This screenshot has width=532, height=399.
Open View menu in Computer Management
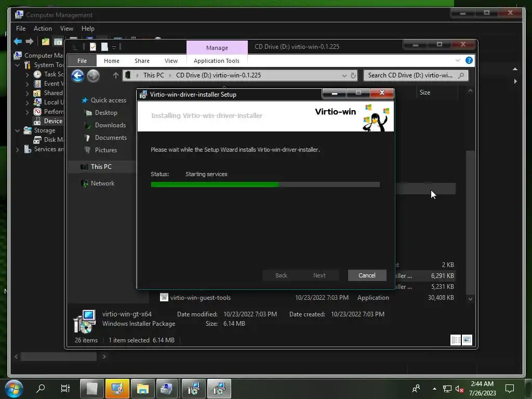(x=66, y=29)
